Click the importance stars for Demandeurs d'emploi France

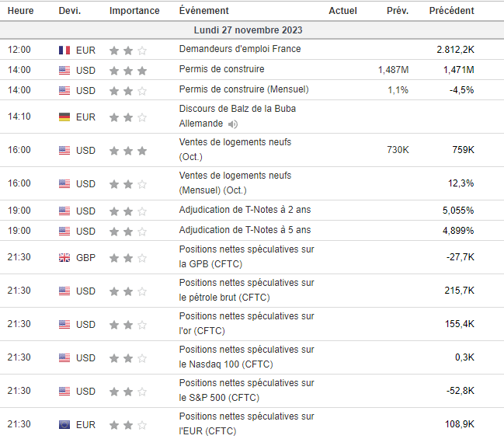click(x=127, y=50)
